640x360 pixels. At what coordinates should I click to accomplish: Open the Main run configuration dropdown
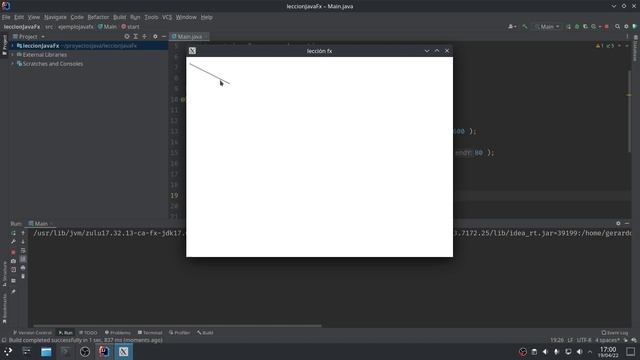tap(547, 27)
